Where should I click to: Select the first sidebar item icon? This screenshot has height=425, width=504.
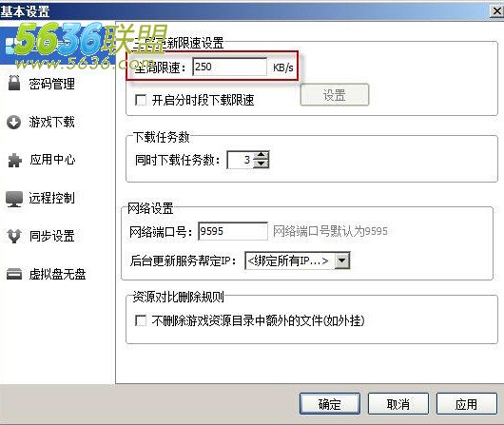click(x=11, y=46)
